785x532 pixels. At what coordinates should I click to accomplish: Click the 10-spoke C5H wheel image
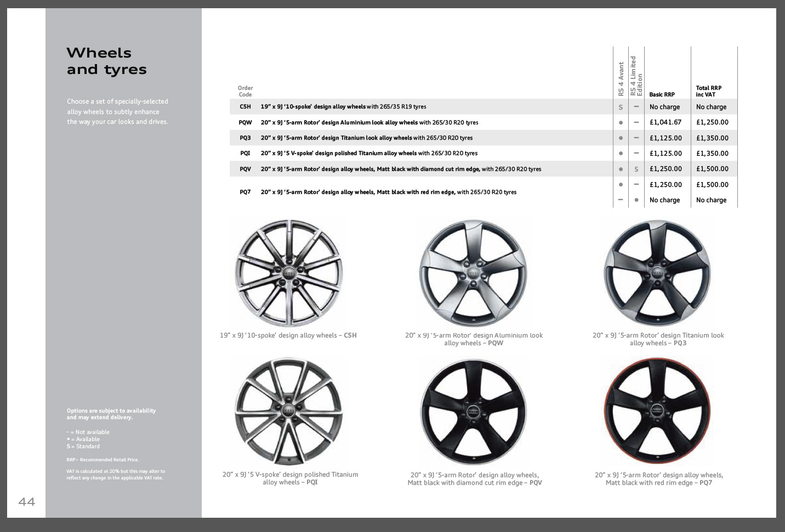coord(288,273)
